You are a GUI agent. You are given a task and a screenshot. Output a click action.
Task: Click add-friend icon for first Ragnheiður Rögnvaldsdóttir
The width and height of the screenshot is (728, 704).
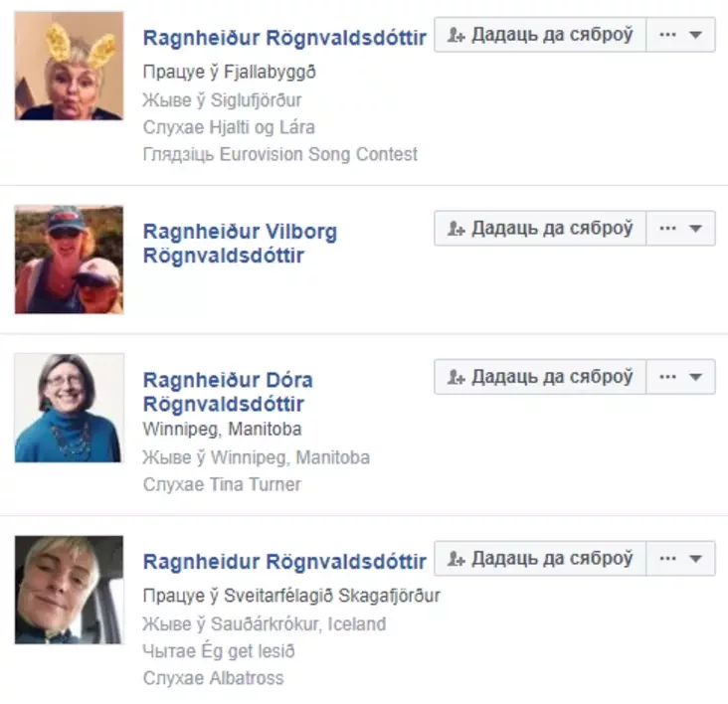[x=455, y=35]
